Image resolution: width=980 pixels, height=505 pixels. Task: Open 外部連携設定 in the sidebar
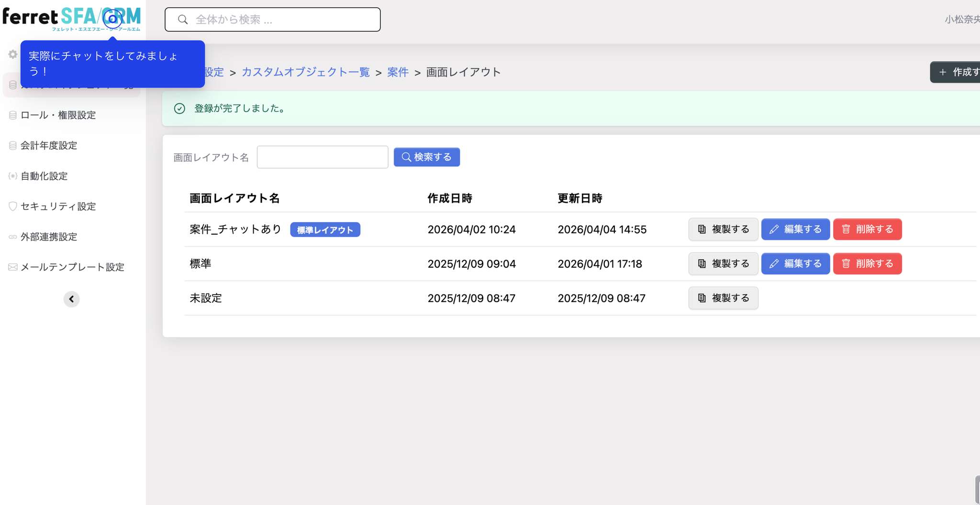click(49, 237)
